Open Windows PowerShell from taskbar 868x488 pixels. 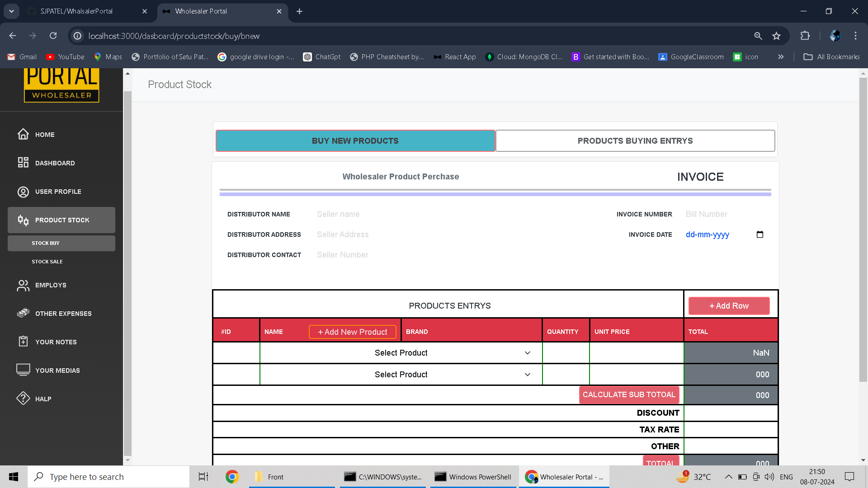(473, 477)
